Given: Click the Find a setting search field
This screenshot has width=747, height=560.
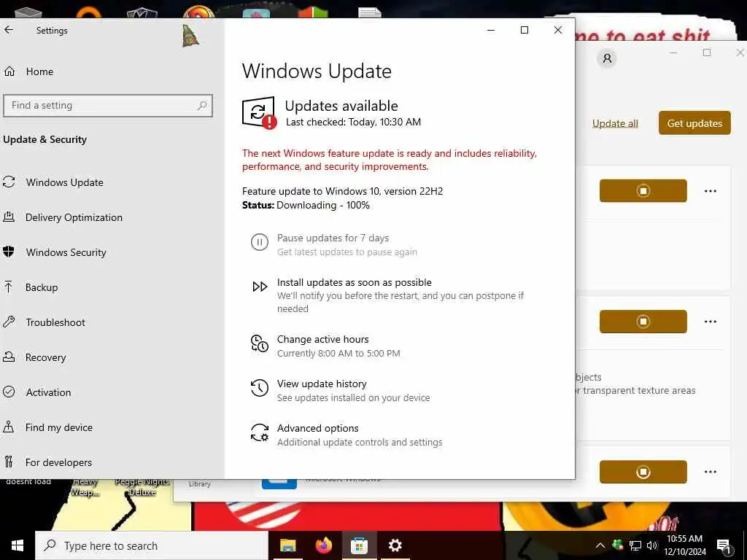Looking at the screenshot, I should 108,105.
